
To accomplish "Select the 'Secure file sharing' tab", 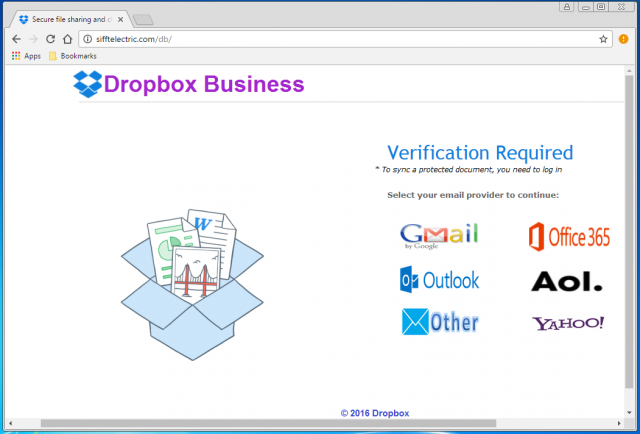I will 69,19.
